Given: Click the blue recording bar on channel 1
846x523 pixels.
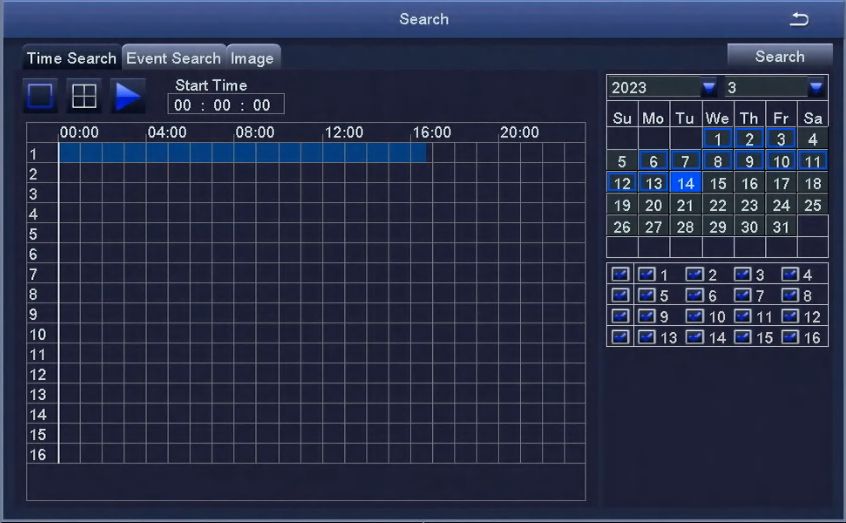Looking at the screenshot, I should pyautogui.click(x=242, y=153).
